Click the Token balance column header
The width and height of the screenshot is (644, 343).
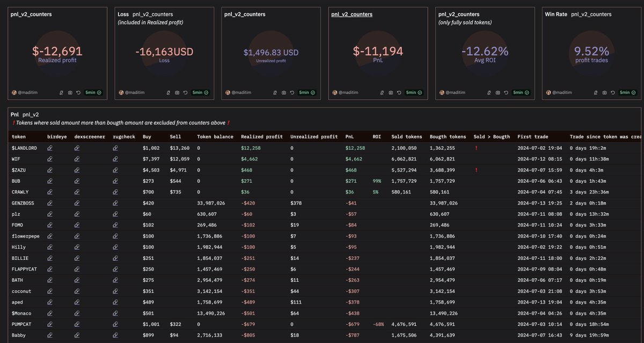[x=215, y=137]
